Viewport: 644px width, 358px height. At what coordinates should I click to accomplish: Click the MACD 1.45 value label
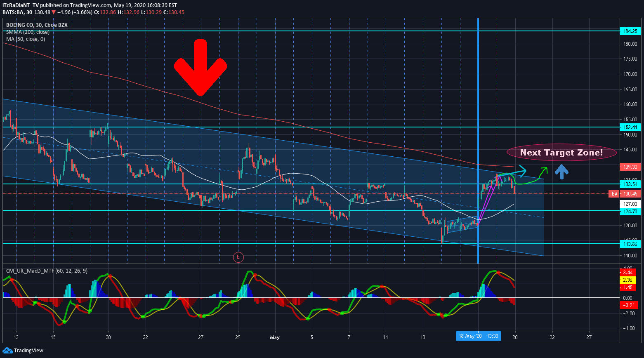pos(628,287)
